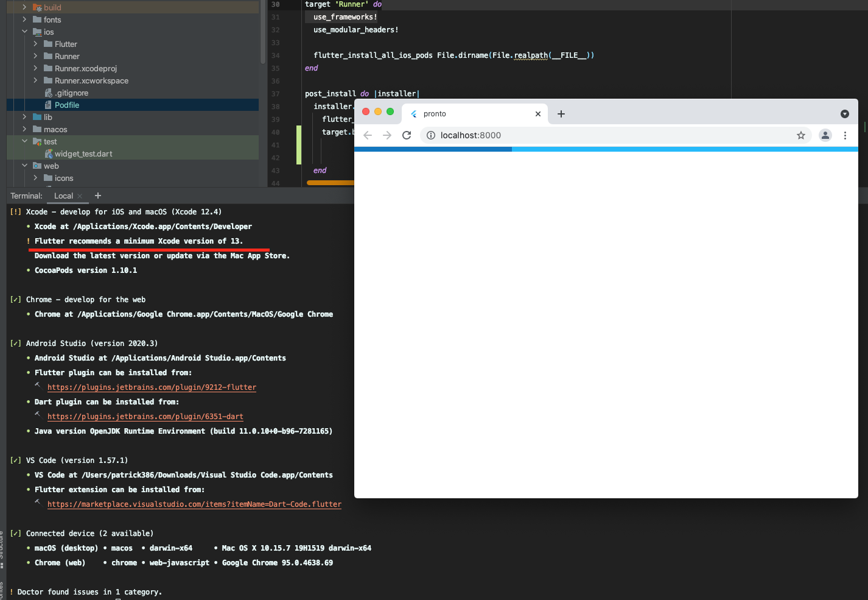Expand the lib folder
Viewport: 868px width, 600px height.
point(24,117)
